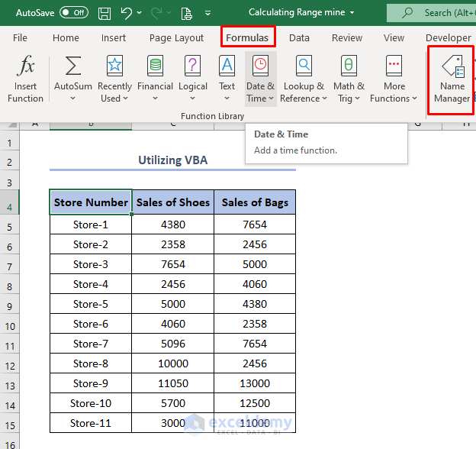Select the Sales of Shoes header cell

pos(172,202)
